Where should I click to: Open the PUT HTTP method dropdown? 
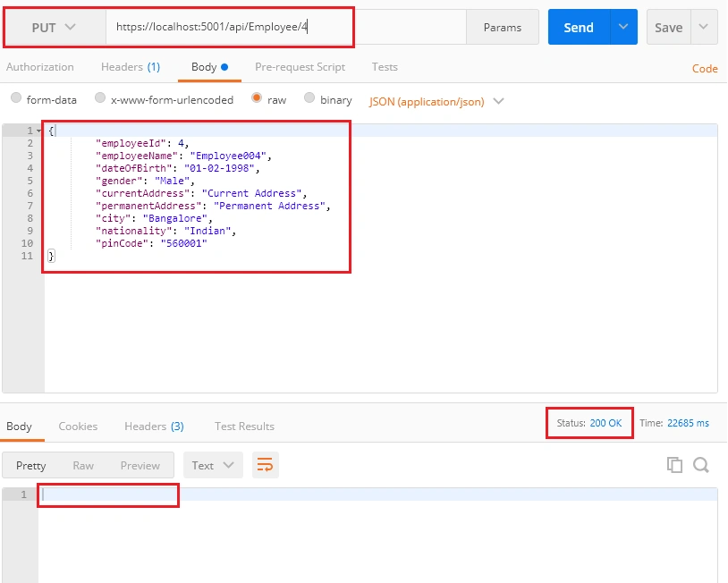54,28
